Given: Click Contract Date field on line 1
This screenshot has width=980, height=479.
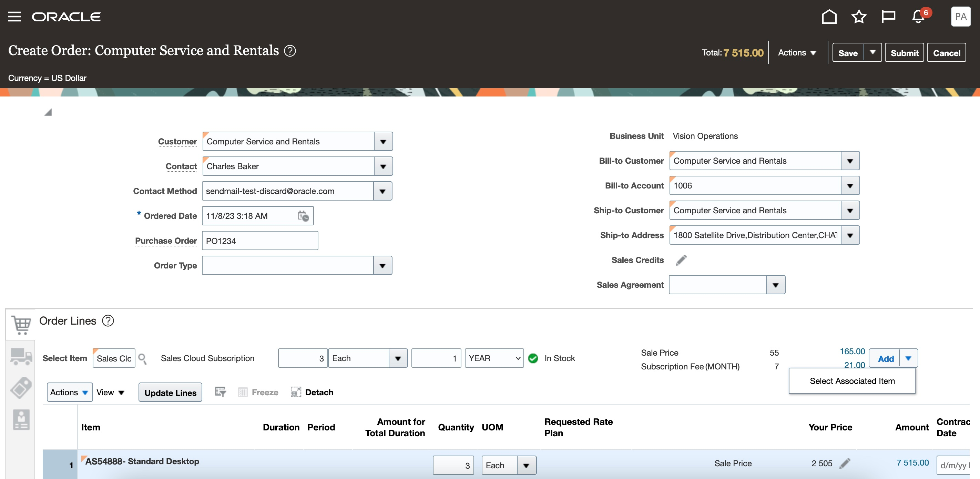Looking at the screenshot, I should click(953, 465).
